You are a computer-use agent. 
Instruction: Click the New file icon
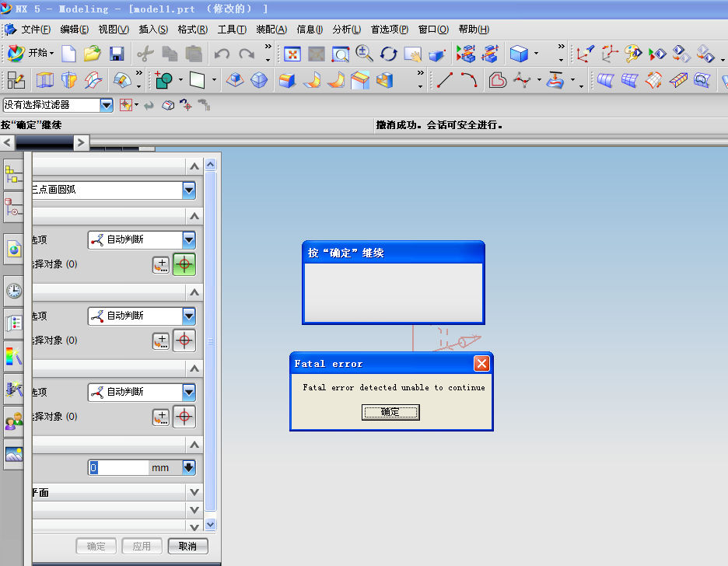pyautogui.click(x=68, y=54)
